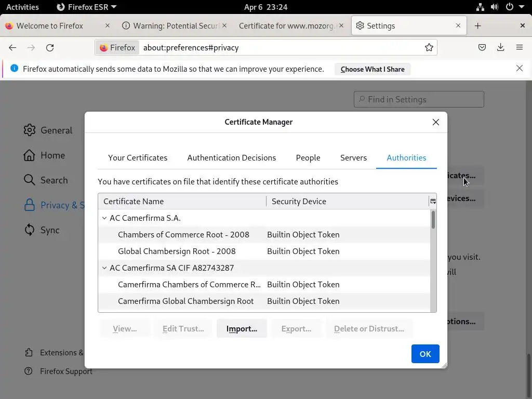Screen dimensions: 532x399
Task: Open a new tab with the plus icon
Action: (478, 26)
